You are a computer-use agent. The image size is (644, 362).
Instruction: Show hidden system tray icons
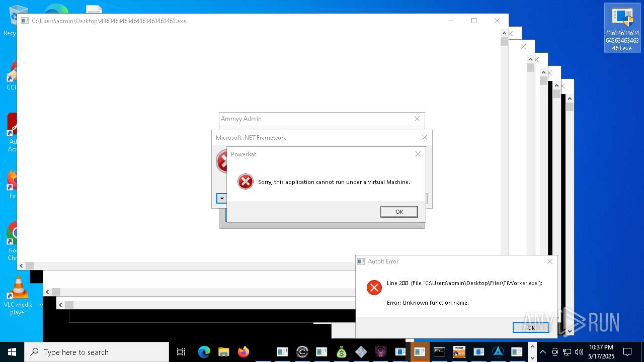pos(543,352)
